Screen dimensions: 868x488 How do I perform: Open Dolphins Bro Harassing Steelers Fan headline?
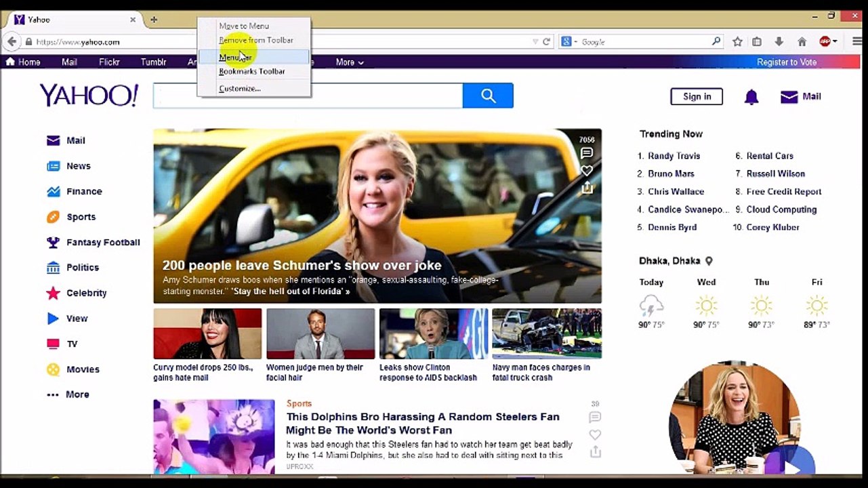tap(423, 423)
